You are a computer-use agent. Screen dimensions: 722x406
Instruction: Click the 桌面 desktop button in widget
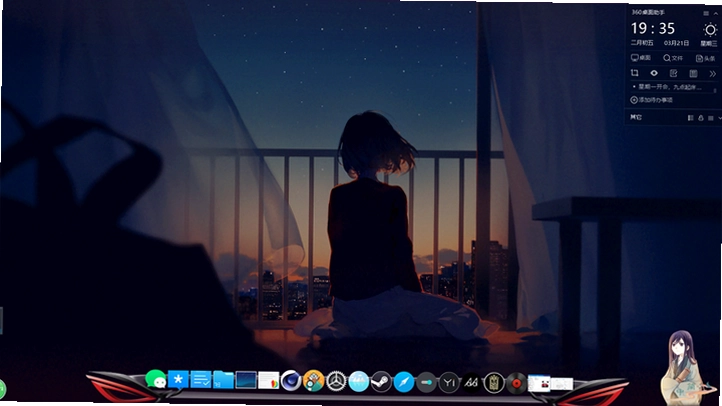pyautogui.click(x=640, y=58)
